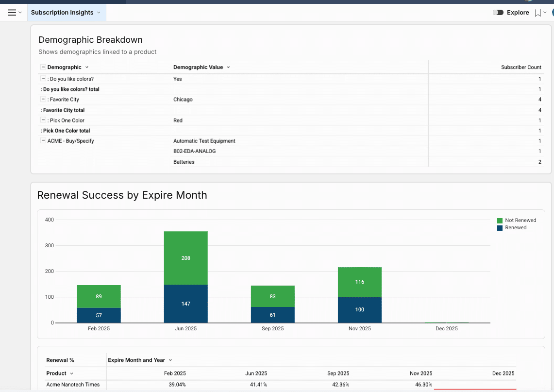Open the Subscription Insights dropdown tab
554x392 pixels.
click(x=66, y=13)
